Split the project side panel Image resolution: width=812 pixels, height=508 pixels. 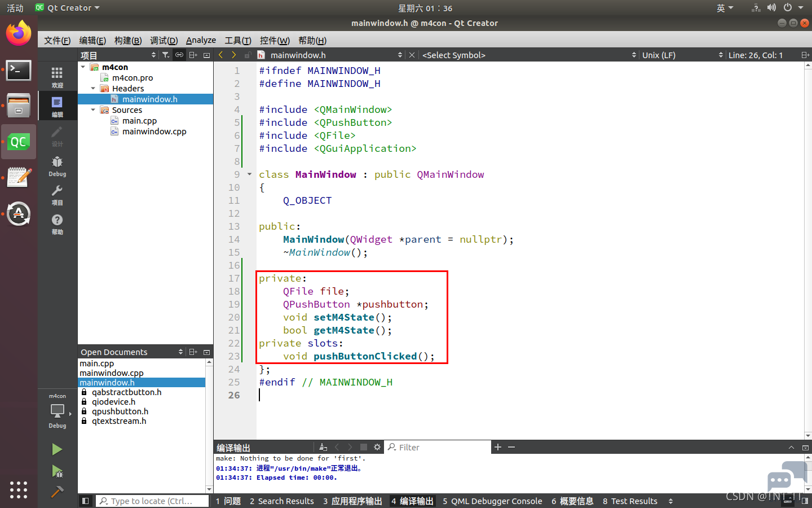click(193, 55)
